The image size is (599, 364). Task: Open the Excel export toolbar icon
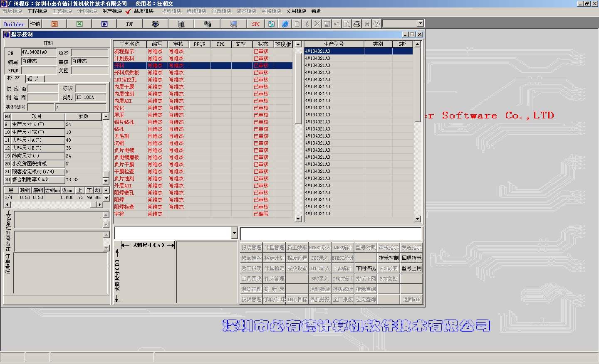click(x=79, y=24)
